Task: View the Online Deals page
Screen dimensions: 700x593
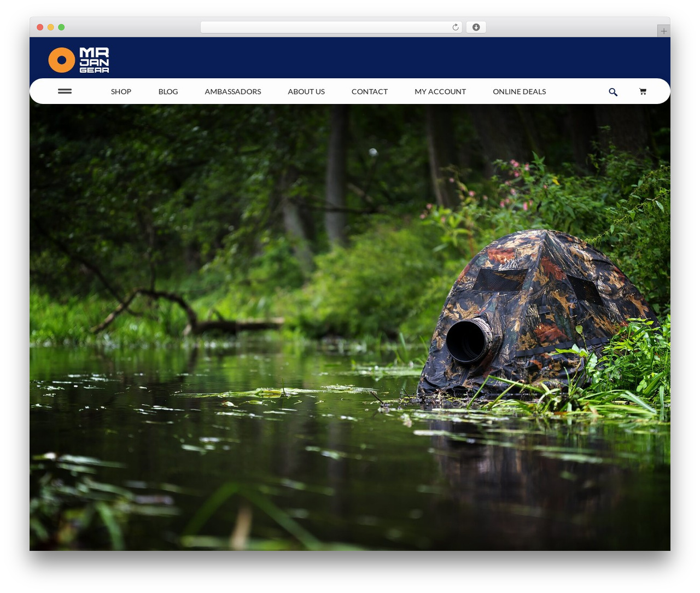Action: click(x=520, y=91)
